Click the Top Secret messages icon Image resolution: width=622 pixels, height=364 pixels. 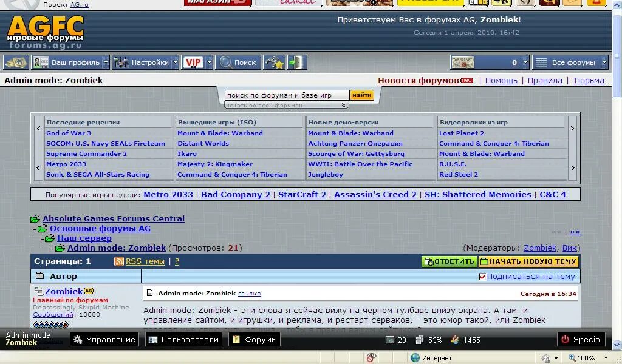462,62
